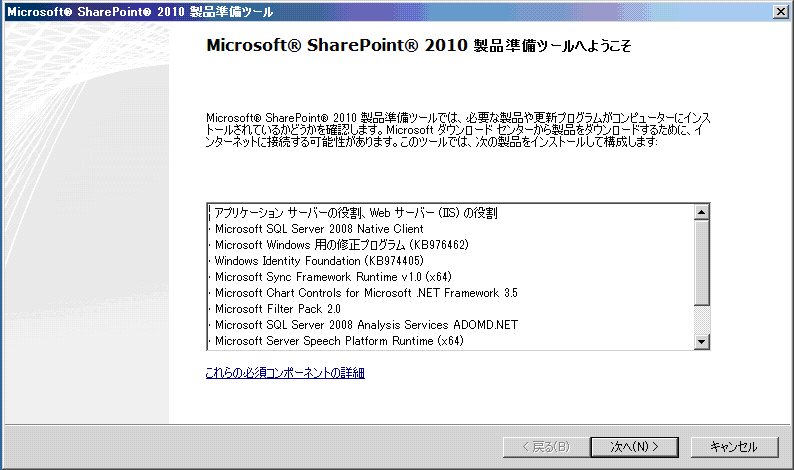Close the SharePoint 2010 製品準備ツール window

[780, 11]
